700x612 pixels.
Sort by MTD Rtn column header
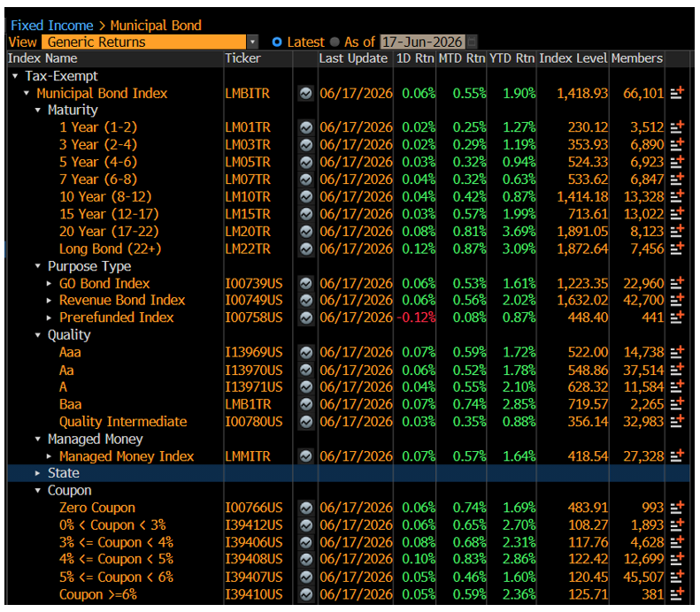point(462,58)
